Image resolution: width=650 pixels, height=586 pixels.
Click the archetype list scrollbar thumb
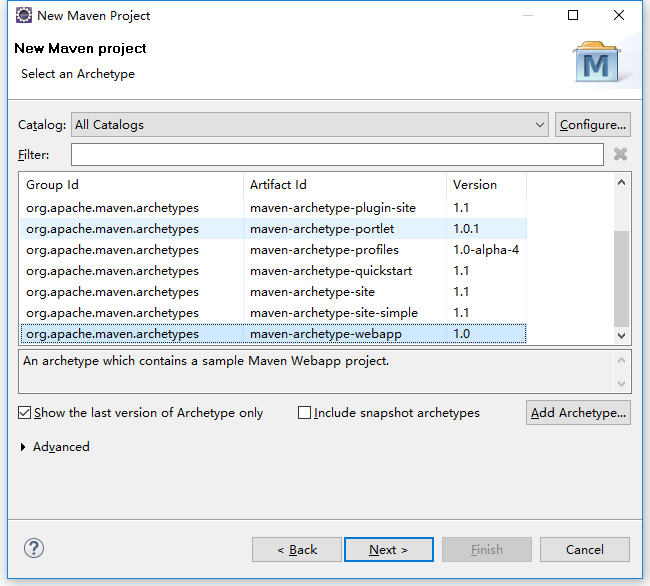[x=621, y=278]
